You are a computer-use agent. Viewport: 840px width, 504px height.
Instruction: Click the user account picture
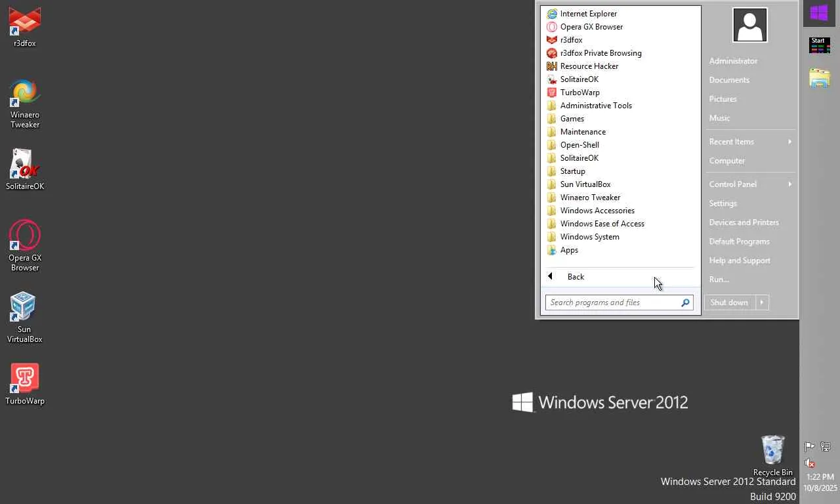[750, 25]
